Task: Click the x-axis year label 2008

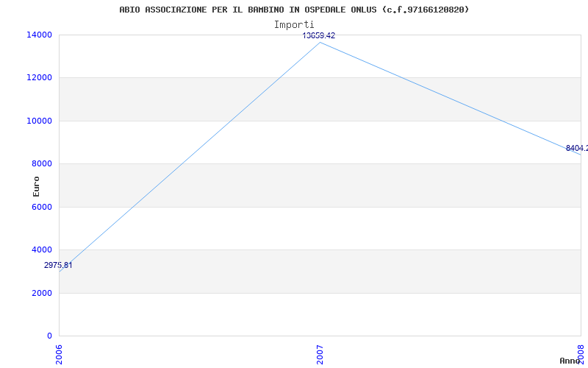Action: tap(581, 355)
